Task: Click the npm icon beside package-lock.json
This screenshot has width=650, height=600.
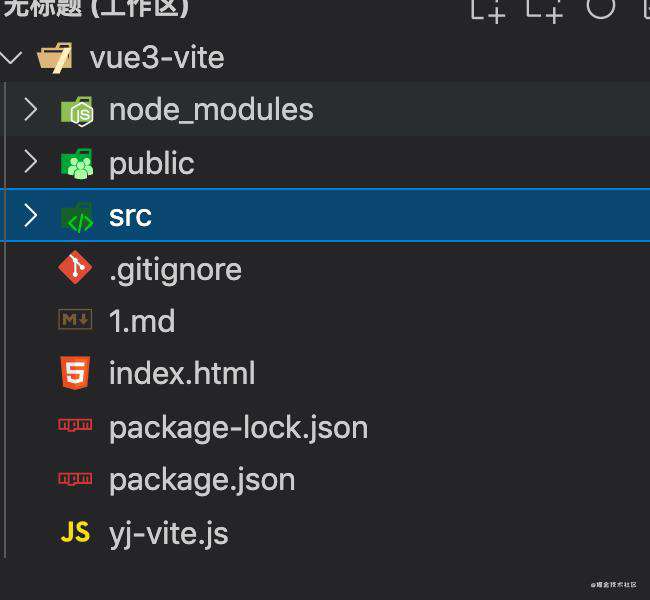Action: point(75,425)
